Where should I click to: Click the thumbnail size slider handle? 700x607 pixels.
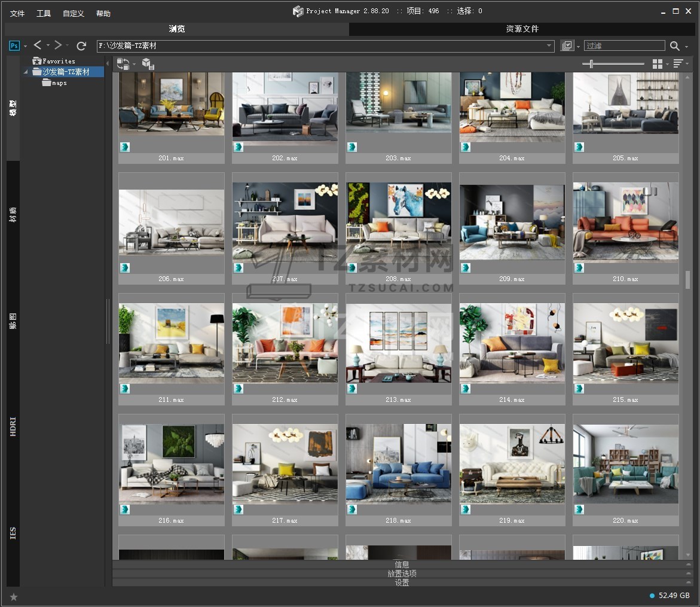[591, 64]
